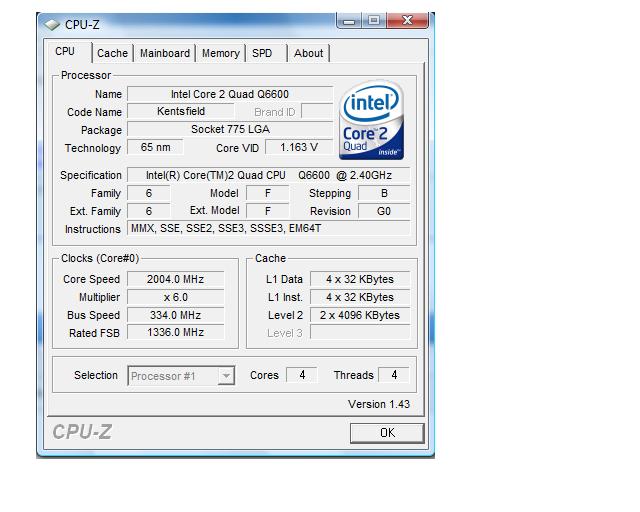
Task: Click the empty Level 3 cache field
Action: tap(360, 332)
